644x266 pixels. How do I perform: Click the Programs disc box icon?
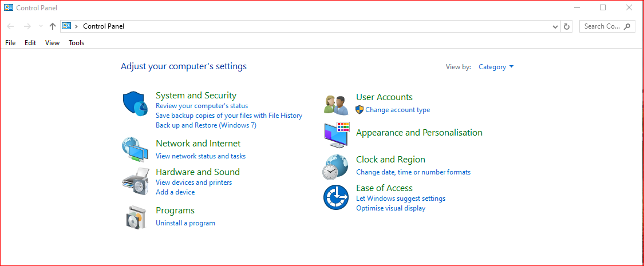(136, 217)
